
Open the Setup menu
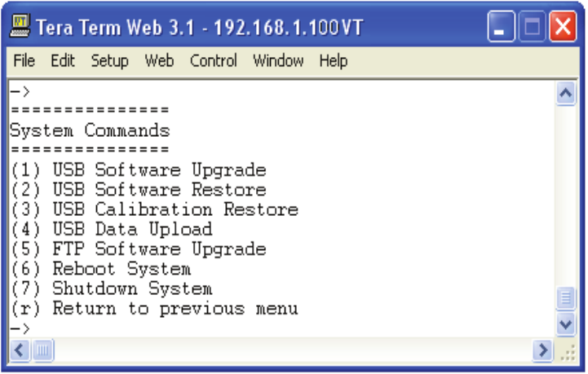(x=109, y=61)
